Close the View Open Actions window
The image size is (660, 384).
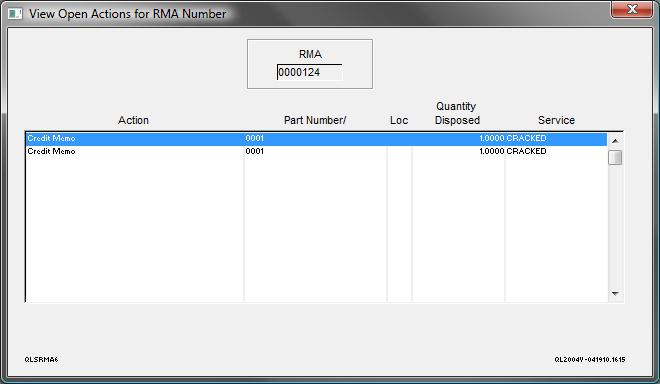point(631,9)
